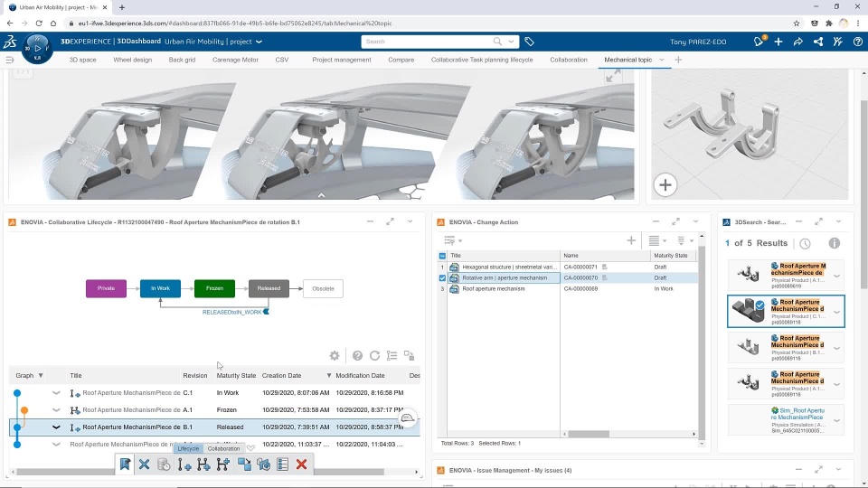Open the Graph column filter dropdown

pyautogui.click(x=41, y=376)
